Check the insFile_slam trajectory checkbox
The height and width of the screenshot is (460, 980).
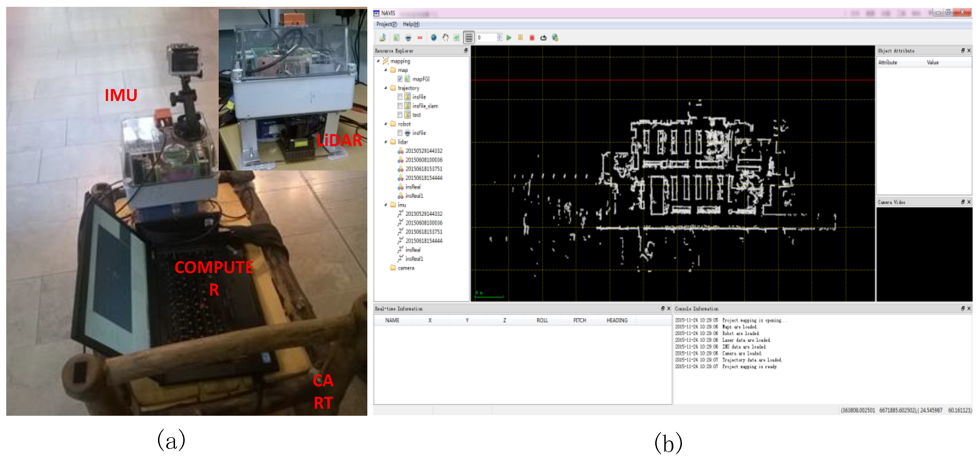click(400, 106)
